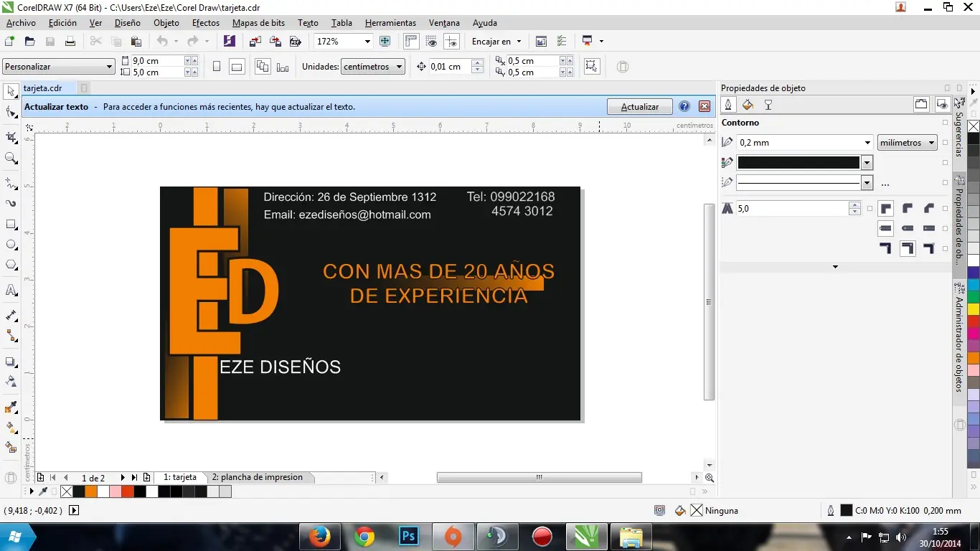
Task: Click the Import icon
Action: 255,42
